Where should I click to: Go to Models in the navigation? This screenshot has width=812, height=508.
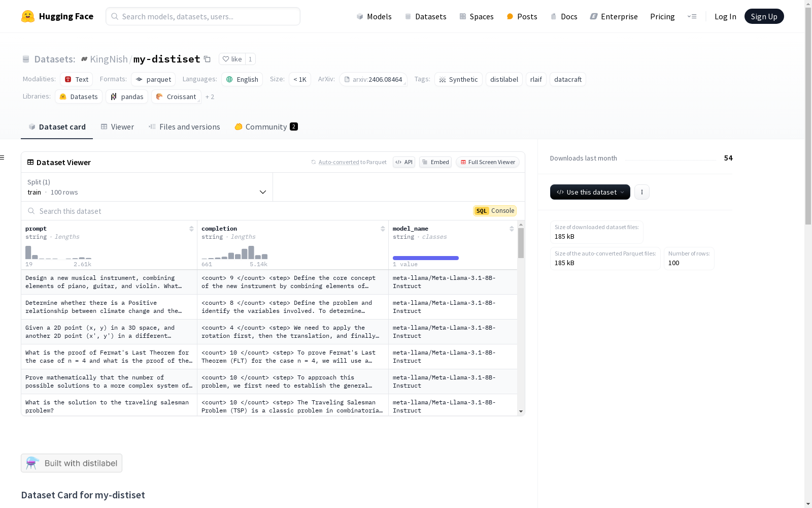coord(374,16)
